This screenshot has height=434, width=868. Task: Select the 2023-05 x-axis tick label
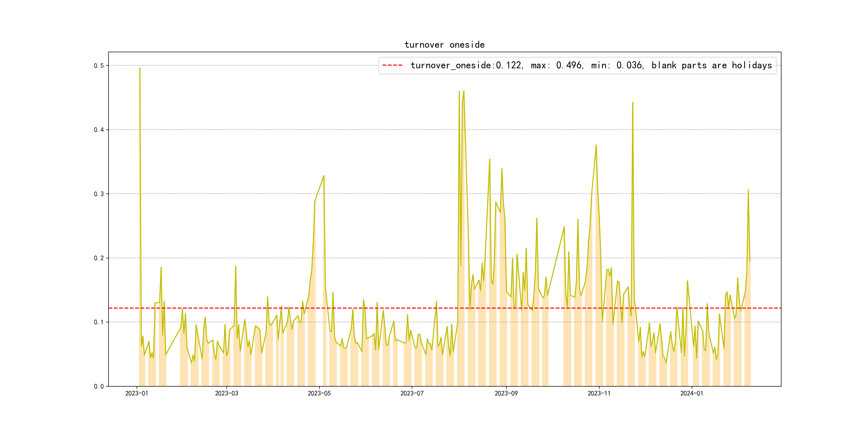coord(319,393)
